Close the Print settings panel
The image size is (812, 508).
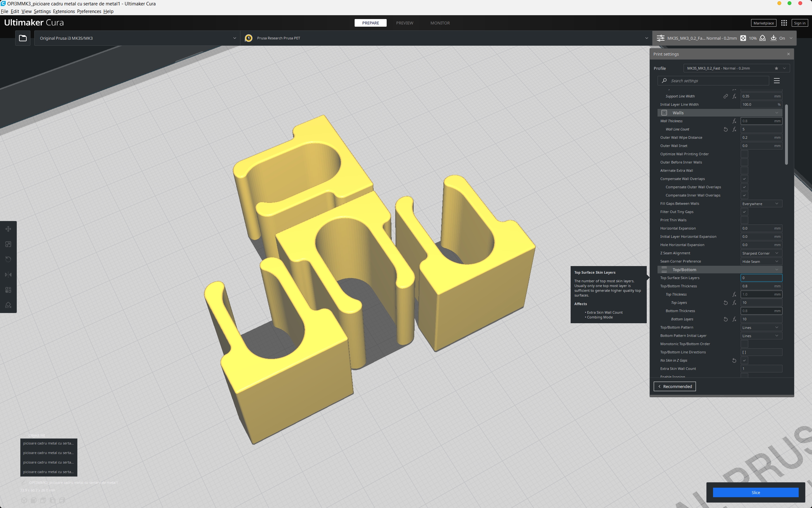(x=789, y=54)
